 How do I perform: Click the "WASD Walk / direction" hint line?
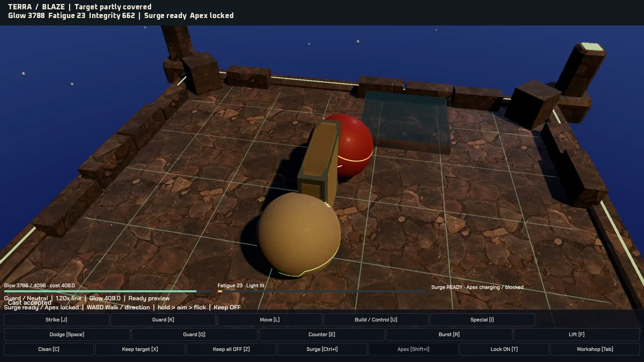click(118, 307)
